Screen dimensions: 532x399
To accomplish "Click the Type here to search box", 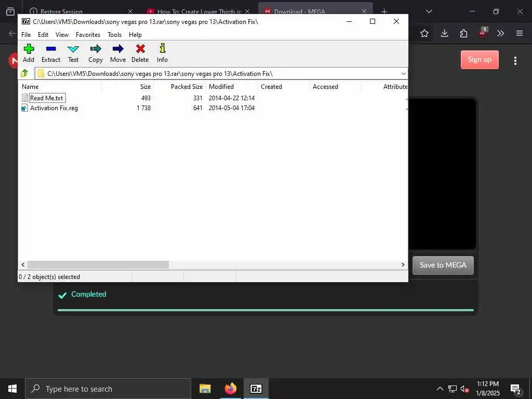I will [109, 389].
